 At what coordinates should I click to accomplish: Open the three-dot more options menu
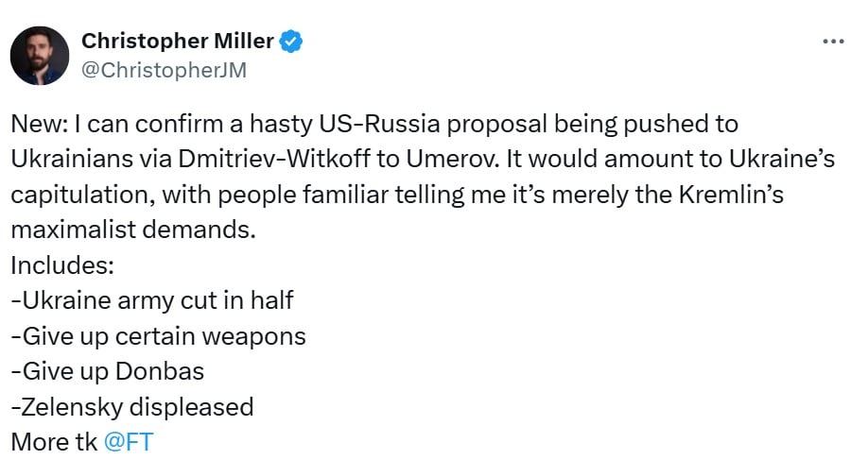click(x=832, y=42)
